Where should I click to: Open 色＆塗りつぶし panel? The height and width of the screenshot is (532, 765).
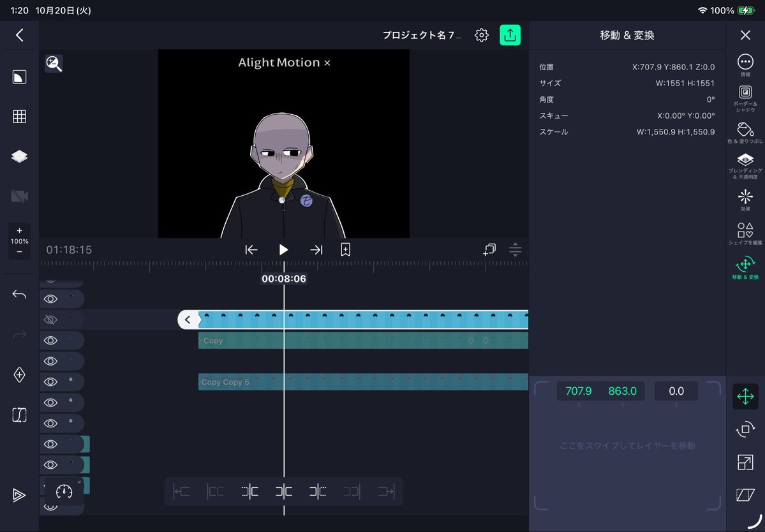(745, 133)
